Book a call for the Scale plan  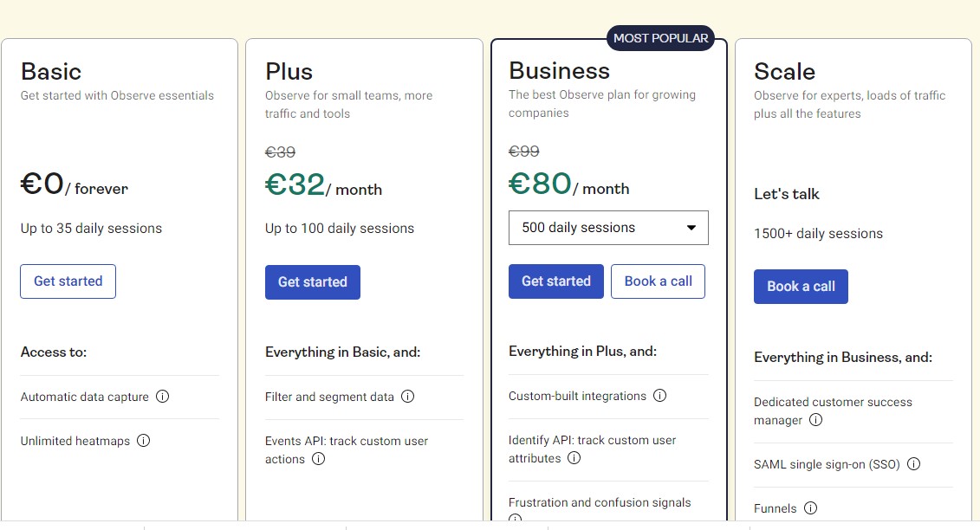(801, 287)
